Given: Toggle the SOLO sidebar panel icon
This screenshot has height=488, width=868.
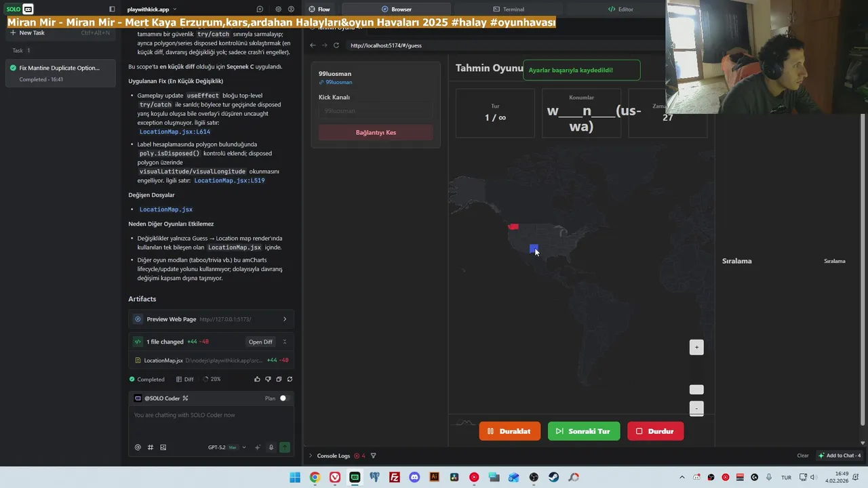Looking at the screenshot, I should coord(112,9).
